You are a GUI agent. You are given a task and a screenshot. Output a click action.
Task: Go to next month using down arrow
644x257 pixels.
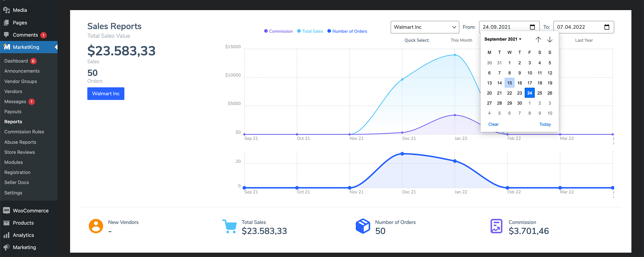[x=550, y=39]
